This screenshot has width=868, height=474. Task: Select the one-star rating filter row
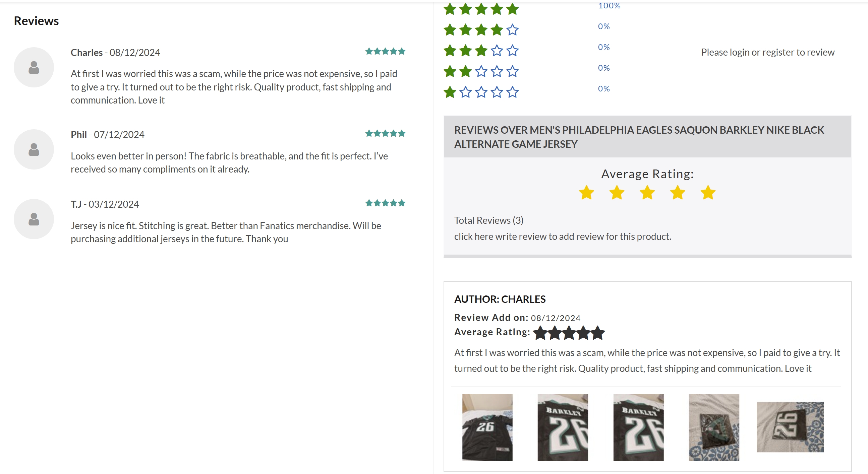click(481, 92)
